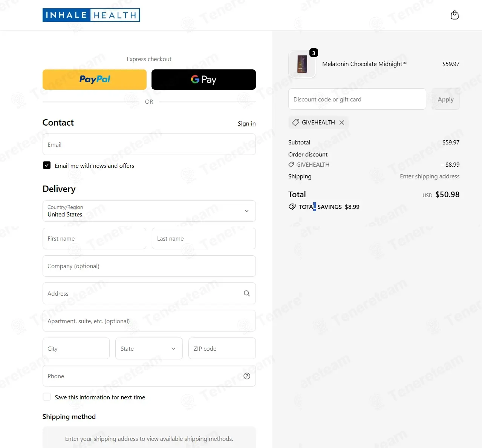Click the Inhale Health logo
The height and width of the screenshot is (448, 482).
click(91, 15)
